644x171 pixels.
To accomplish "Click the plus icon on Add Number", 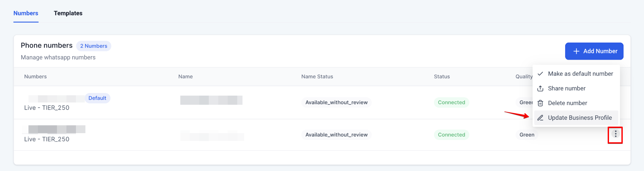I will coord(576,51).
